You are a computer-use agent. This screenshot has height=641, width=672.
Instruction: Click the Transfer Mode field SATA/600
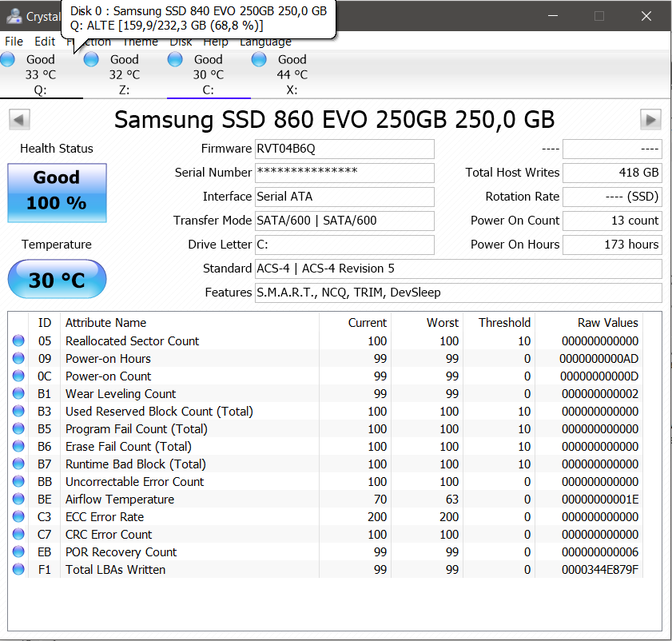[344, 221]
